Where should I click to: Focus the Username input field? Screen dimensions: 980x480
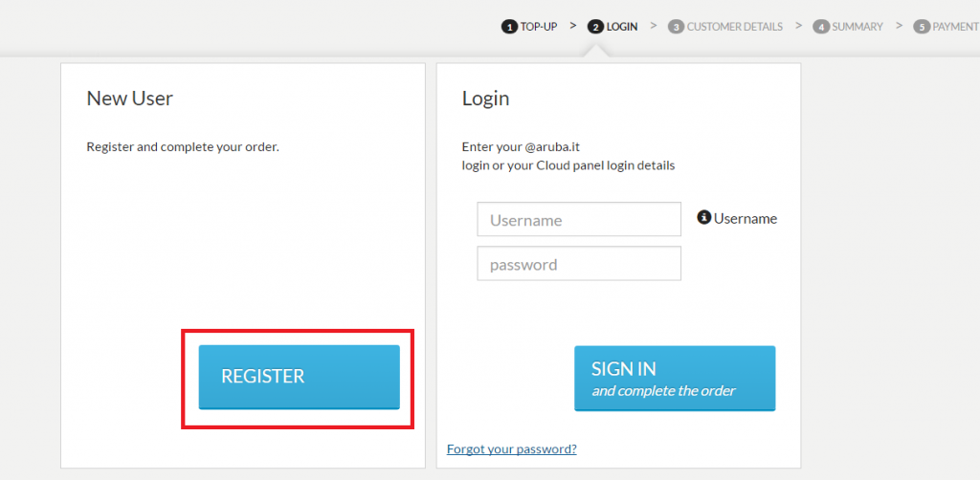point(579,219)
